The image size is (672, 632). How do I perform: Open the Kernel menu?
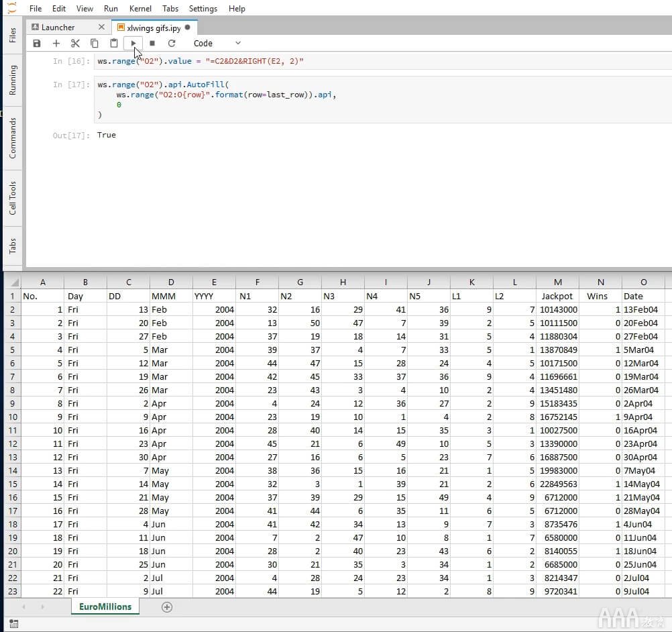click(x=140, y=9)
